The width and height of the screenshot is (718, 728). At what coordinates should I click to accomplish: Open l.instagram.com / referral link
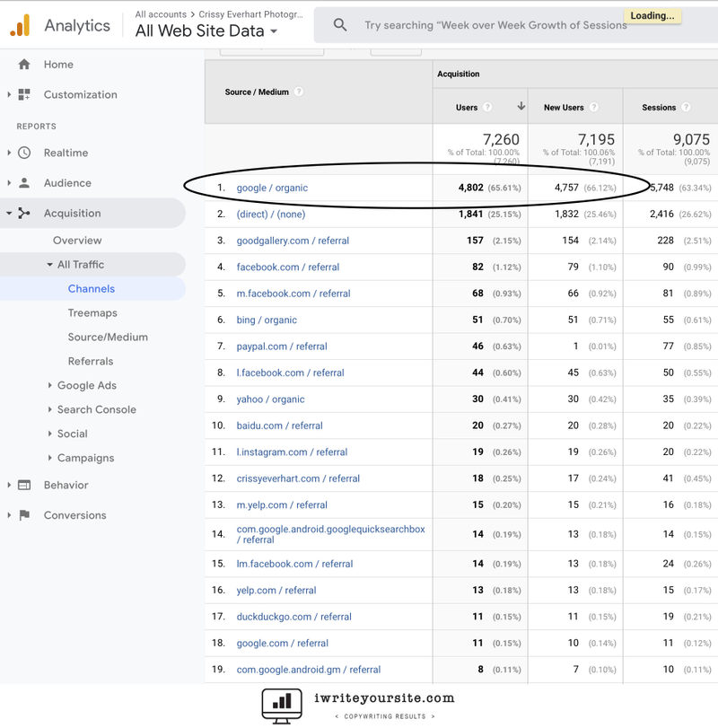tap(292, 452)
